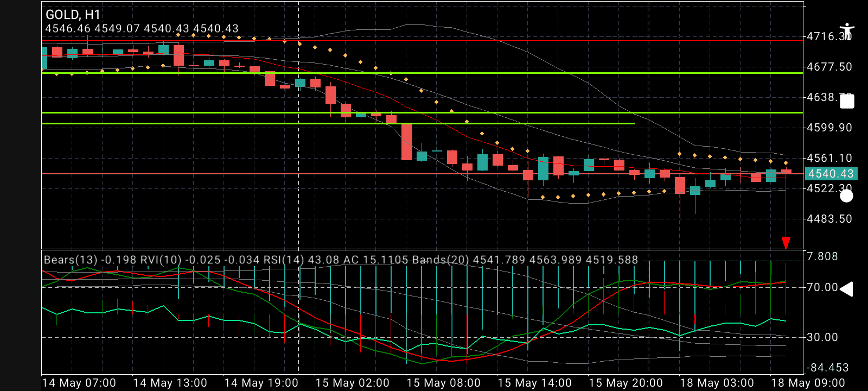The height and width of the screenshot is (391, 868).
Task: Tap the 30.00 indicator level label
Action: point(822,337)
